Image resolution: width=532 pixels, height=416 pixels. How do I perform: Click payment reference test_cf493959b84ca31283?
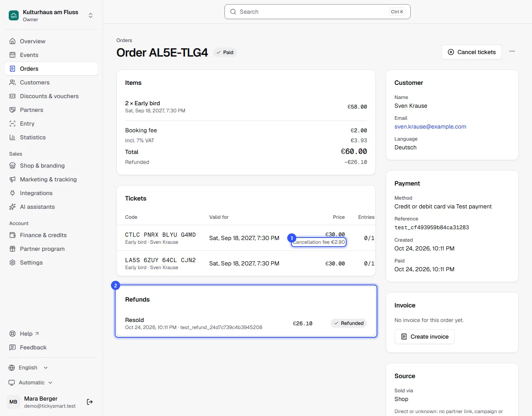point(431,228)
